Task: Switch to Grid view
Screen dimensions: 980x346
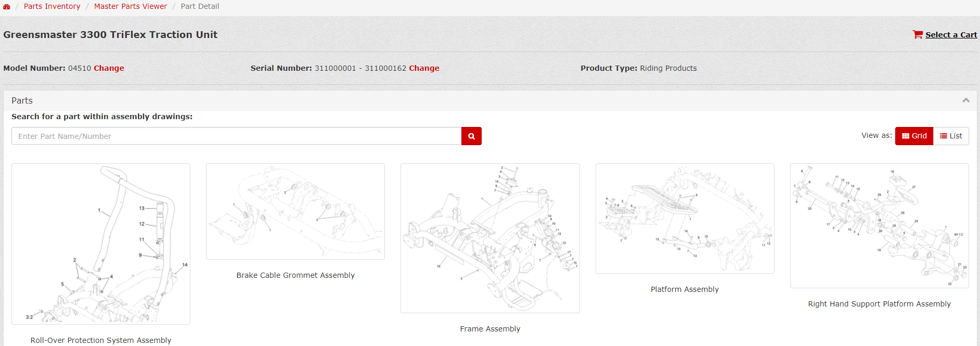Action: (914, 136)
